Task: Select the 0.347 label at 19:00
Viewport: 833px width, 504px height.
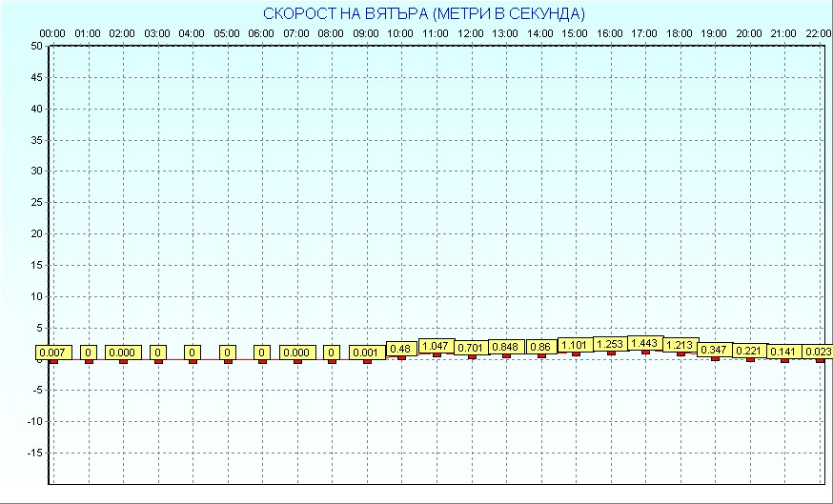Action: tap(714, 350)
